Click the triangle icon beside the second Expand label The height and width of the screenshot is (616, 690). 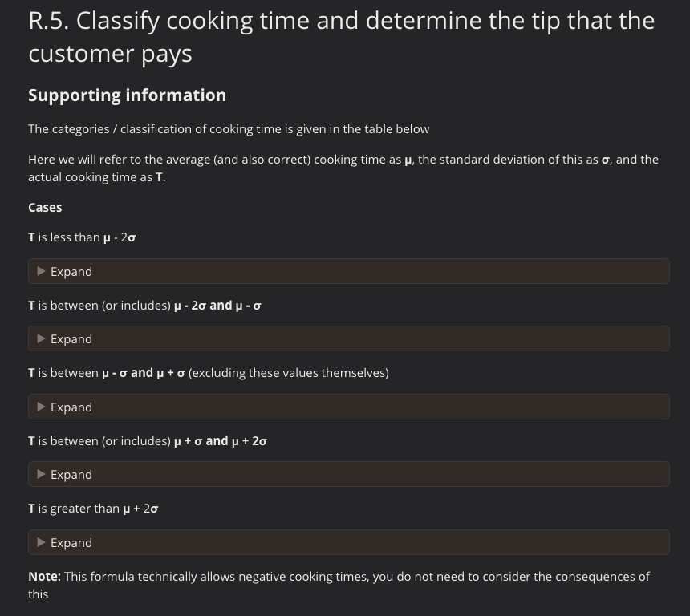(41, 338)
